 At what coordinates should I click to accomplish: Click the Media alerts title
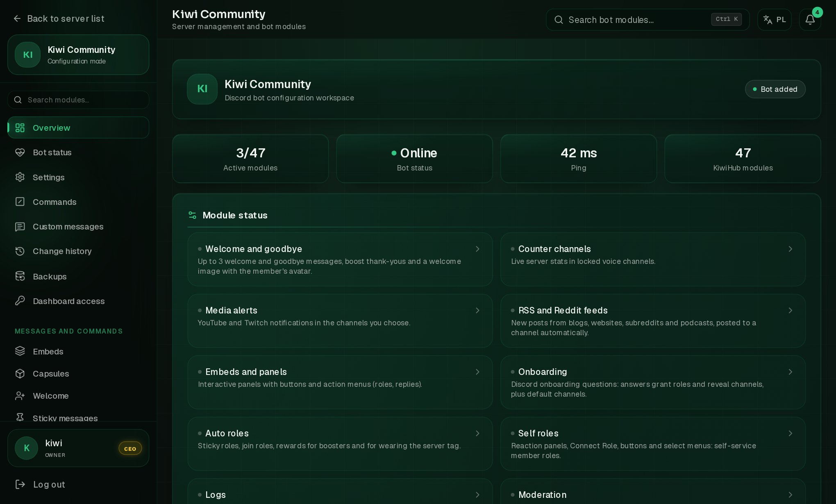231,311
